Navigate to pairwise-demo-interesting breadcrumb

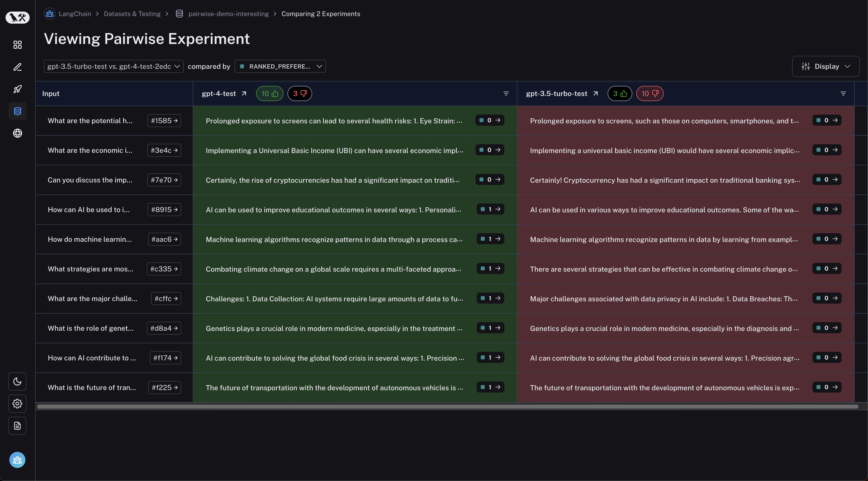pos(228,14)
